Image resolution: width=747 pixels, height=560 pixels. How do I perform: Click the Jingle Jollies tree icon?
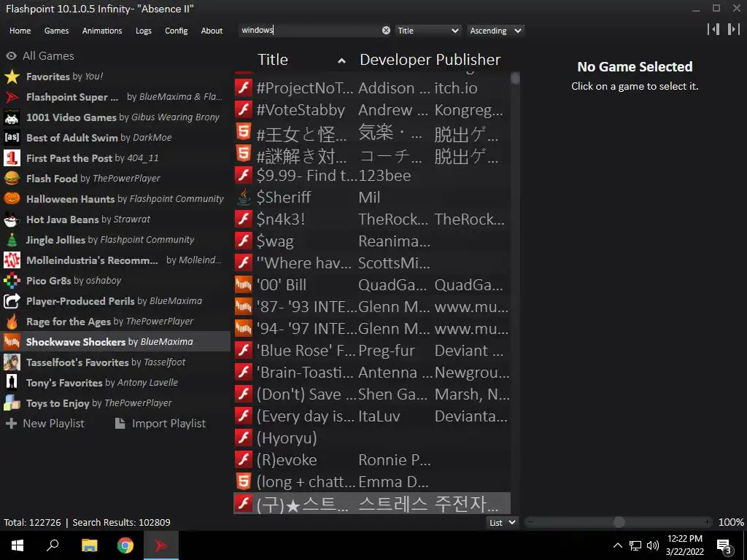tap(12, 239)
